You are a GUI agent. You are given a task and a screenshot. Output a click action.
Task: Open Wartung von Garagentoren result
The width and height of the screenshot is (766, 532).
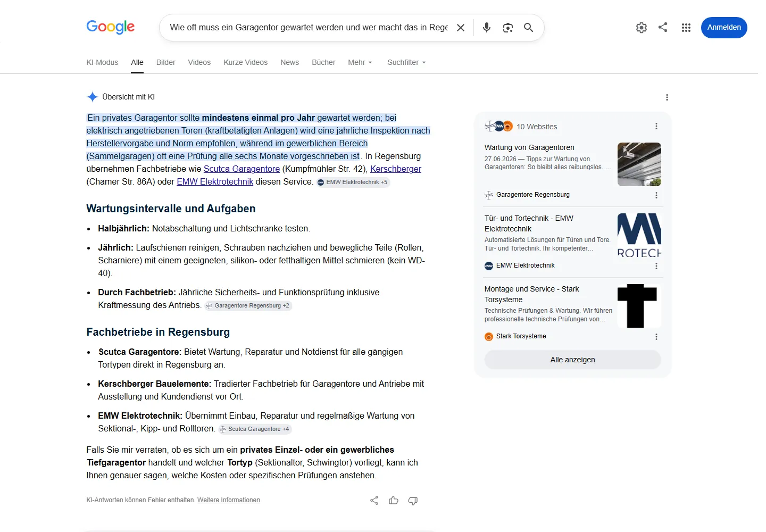529,147
